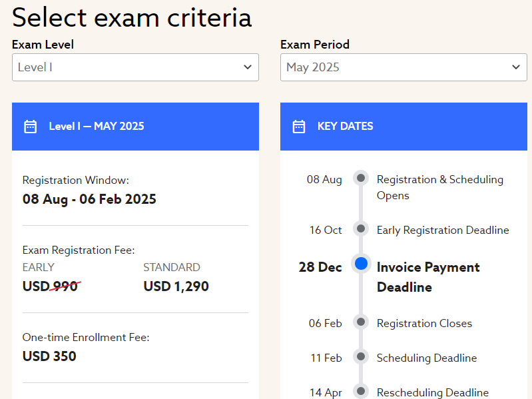The image size is (532, 399).
Task: Click the struck-through "USD 990" early fee
Action: click(51, 286)
